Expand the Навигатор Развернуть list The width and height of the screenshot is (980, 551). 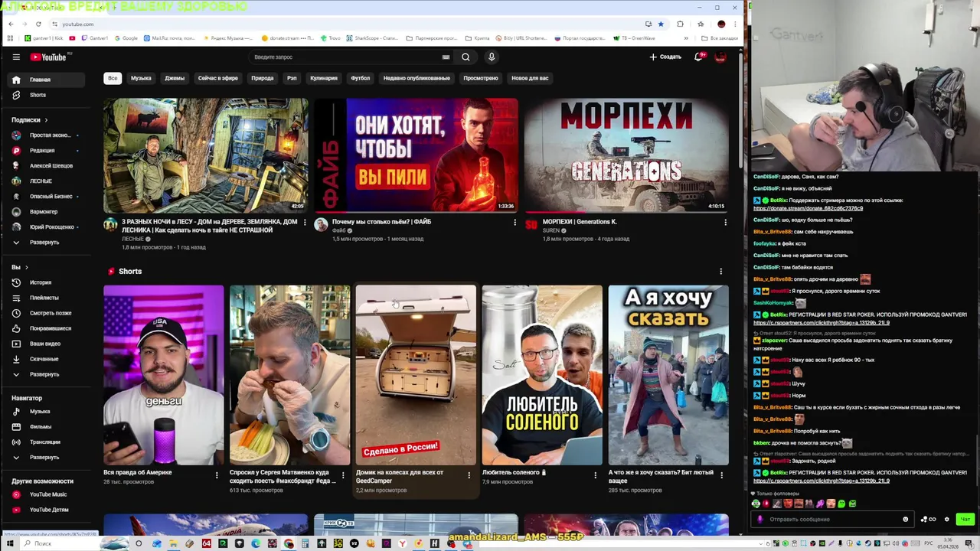47,457
